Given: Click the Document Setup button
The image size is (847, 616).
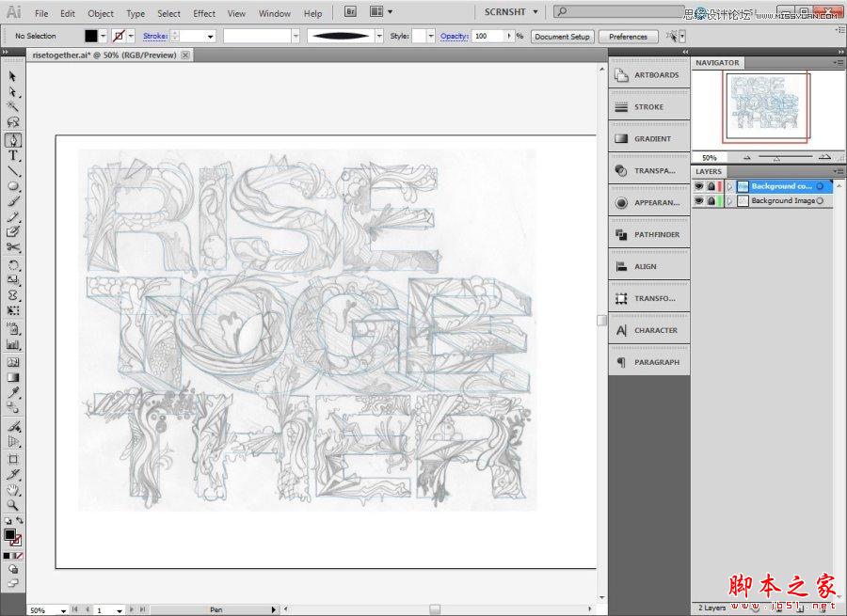Looking at the screenshot, I should click(x=562, y=36).
